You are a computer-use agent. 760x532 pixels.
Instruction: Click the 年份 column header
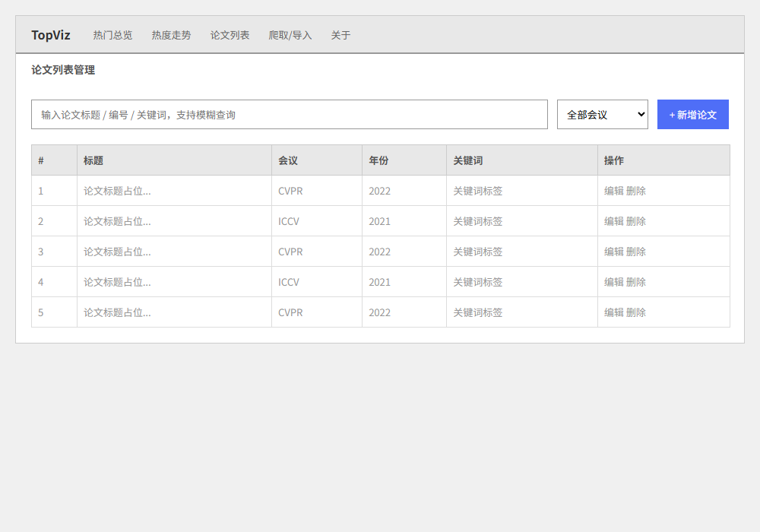coord(404,160)
